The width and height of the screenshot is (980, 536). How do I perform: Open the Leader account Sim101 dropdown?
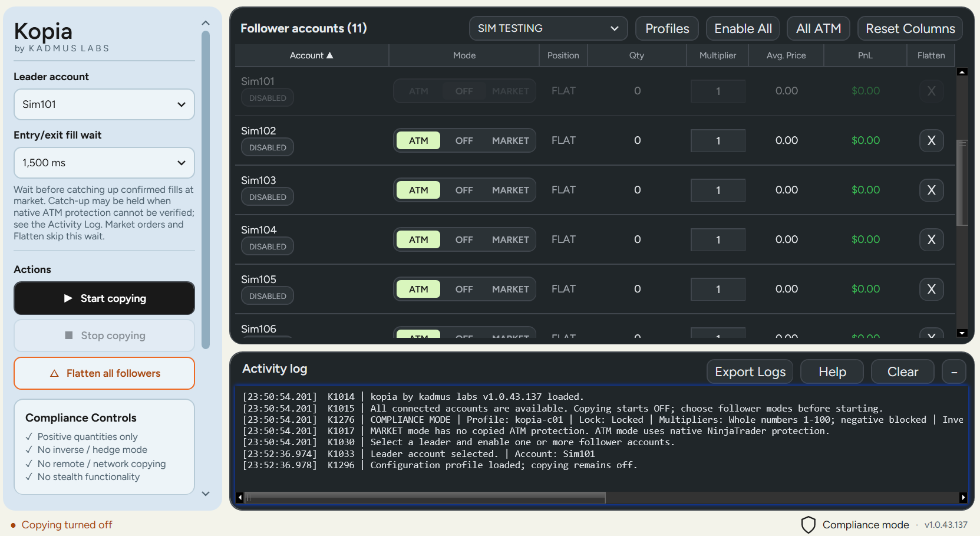104,104
